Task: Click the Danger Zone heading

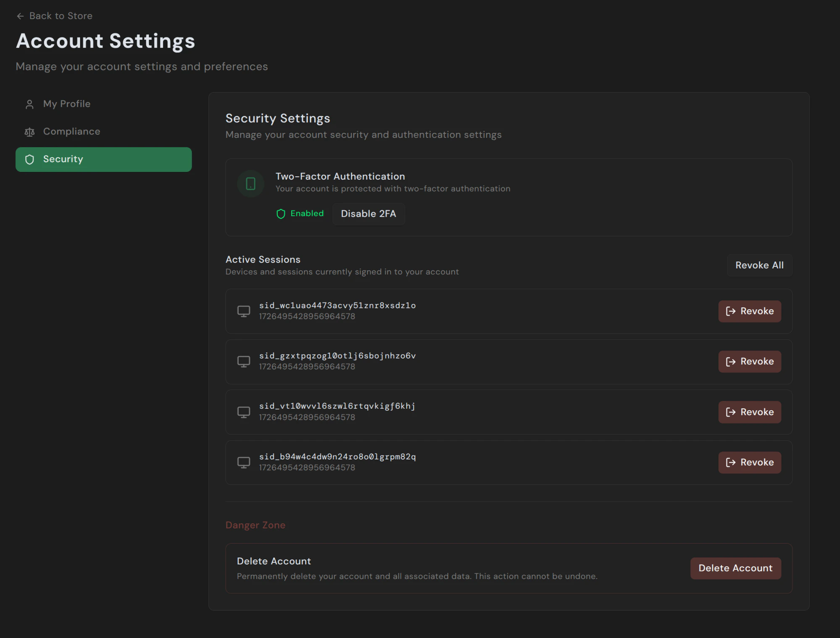Action: [255, 525]
